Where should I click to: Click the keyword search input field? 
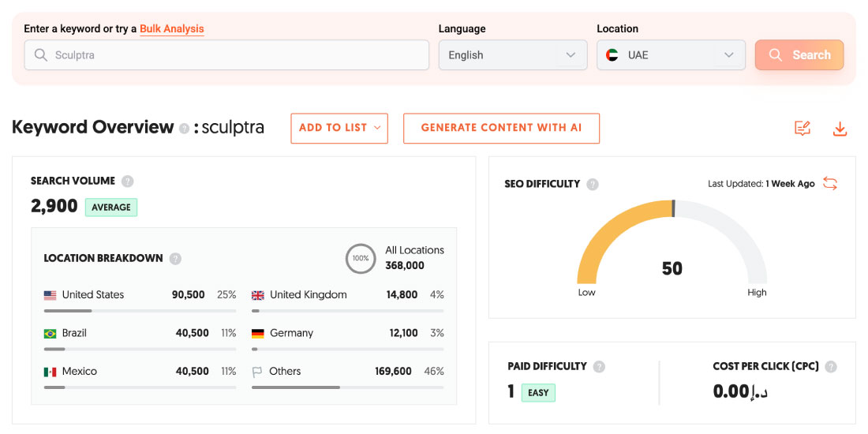(x=227, y=55)
